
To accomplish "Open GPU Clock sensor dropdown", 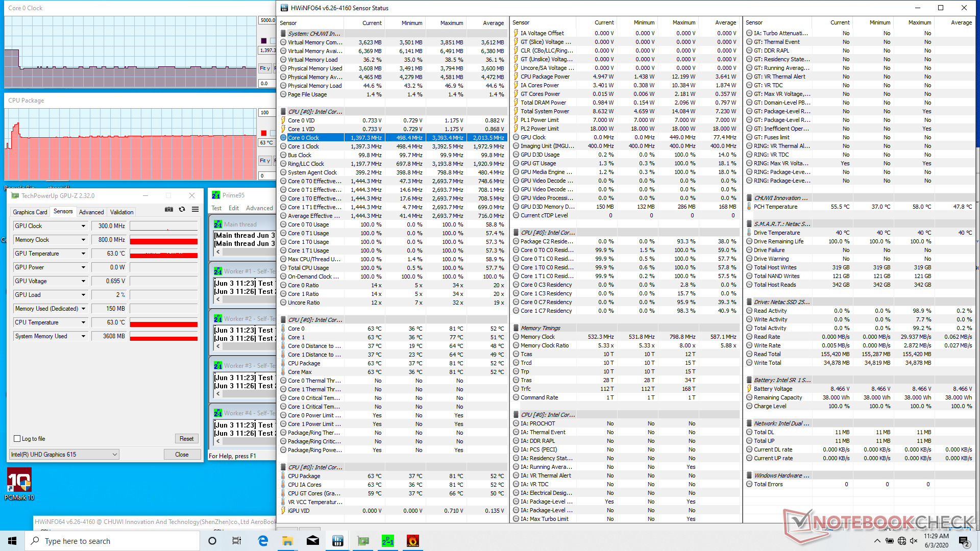I will coord(83,226).
